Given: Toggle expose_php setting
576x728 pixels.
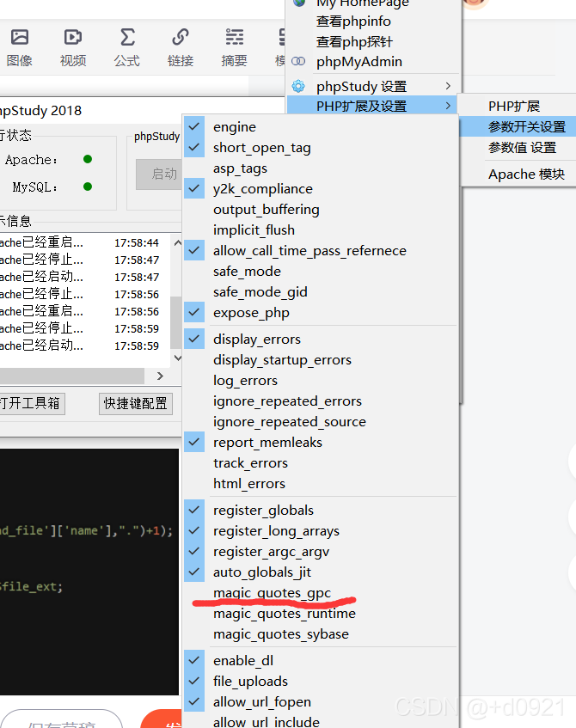Looking at the screenshot, I should (x=321, y=313).
